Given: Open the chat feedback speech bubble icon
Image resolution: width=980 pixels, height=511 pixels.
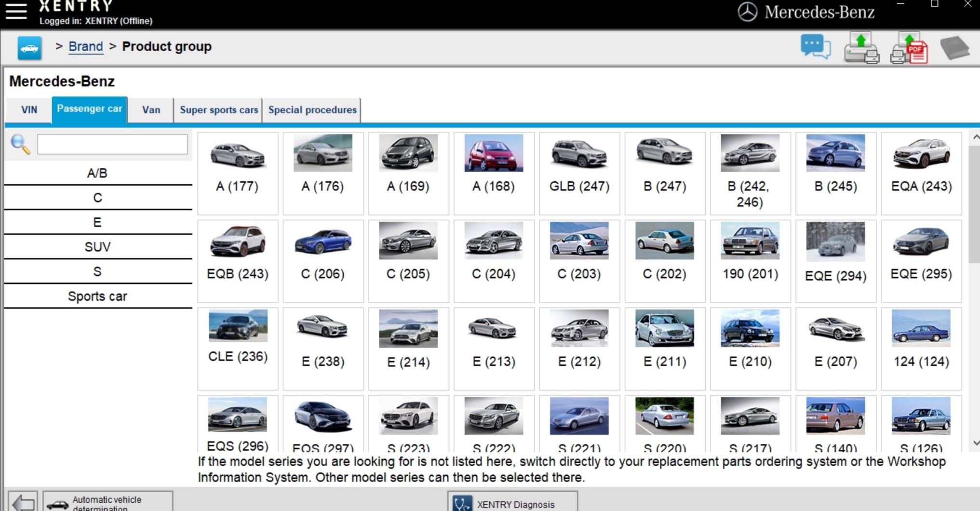Looking at the screenshot, I should [815, 47].
